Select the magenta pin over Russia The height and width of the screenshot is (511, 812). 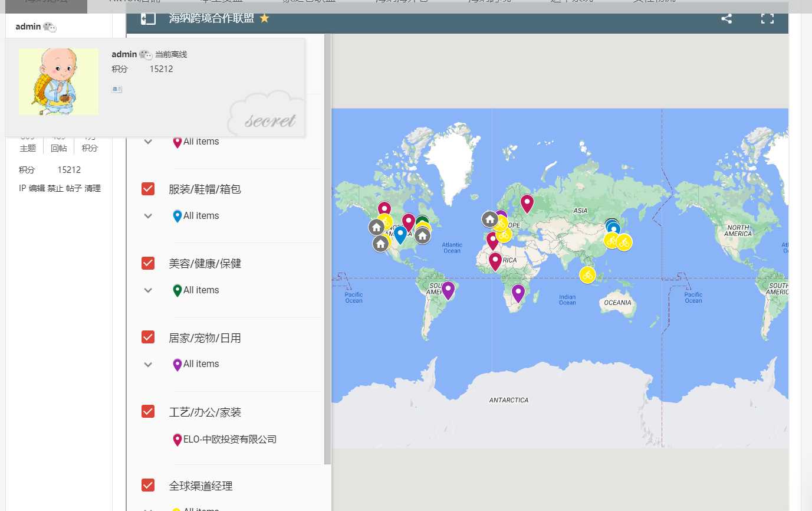tap(527, 203)
